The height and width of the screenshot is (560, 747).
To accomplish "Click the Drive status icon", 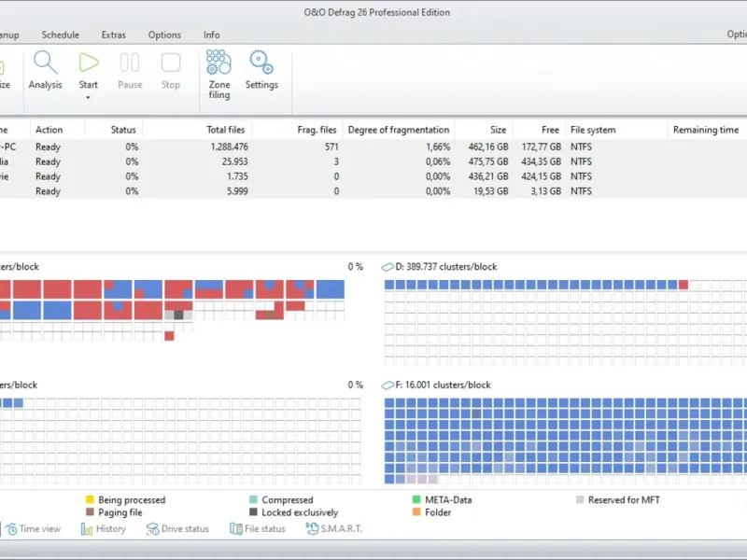I will pyautogui.click(x=152, y=529).
